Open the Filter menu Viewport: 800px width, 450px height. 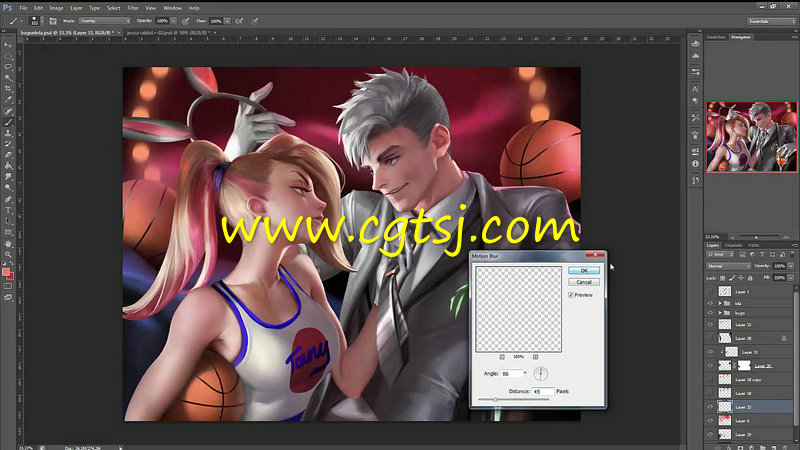133,8
